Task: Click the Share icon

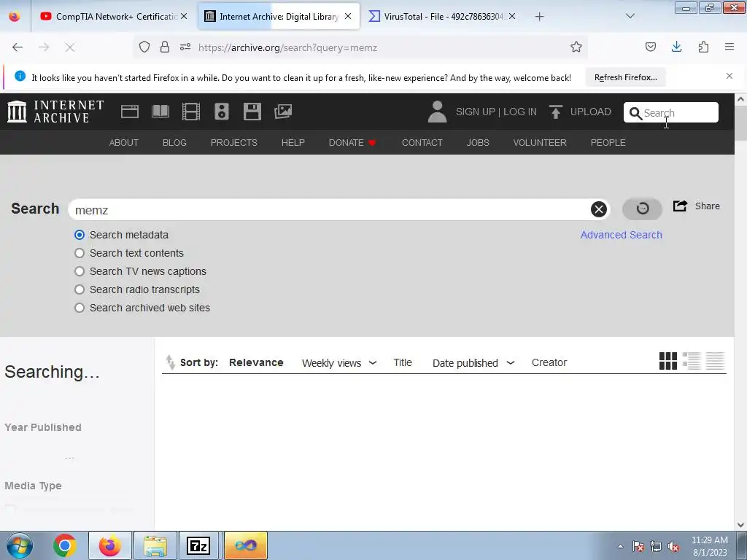Action: (681, 206)
